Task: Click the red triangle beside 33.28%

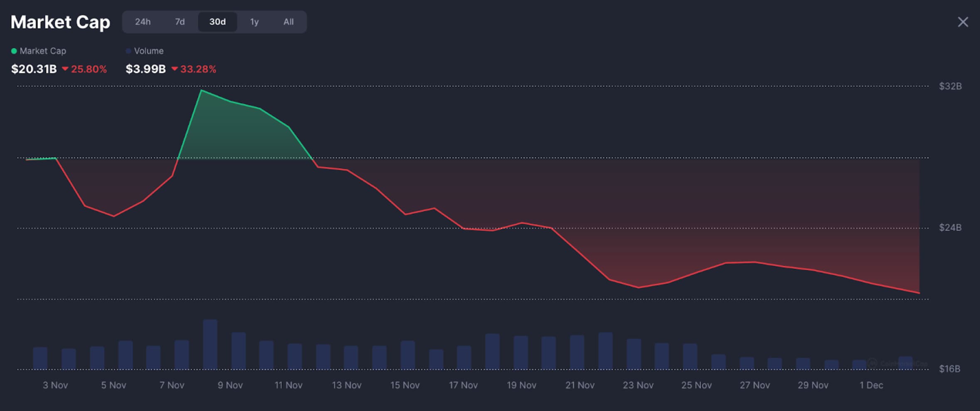Action: tap(175, 69)
